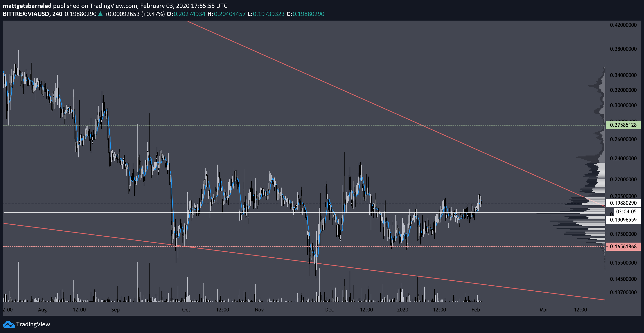Image resolution: width=644 pixels, height=333 pixels.
Task: Click the BITTREX:VIAUSD, 240 symbol label
Action: point(32,14)
